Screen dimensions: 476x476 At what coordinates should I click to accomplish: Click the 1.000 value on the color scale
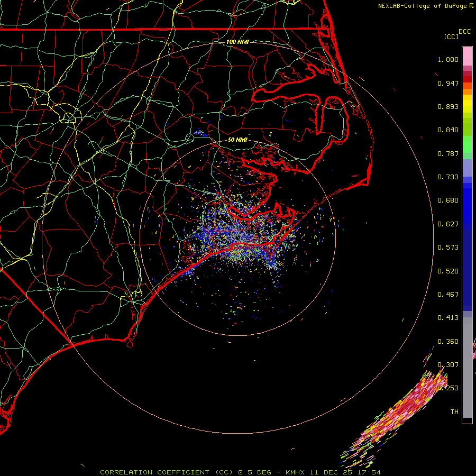point(448,59)
